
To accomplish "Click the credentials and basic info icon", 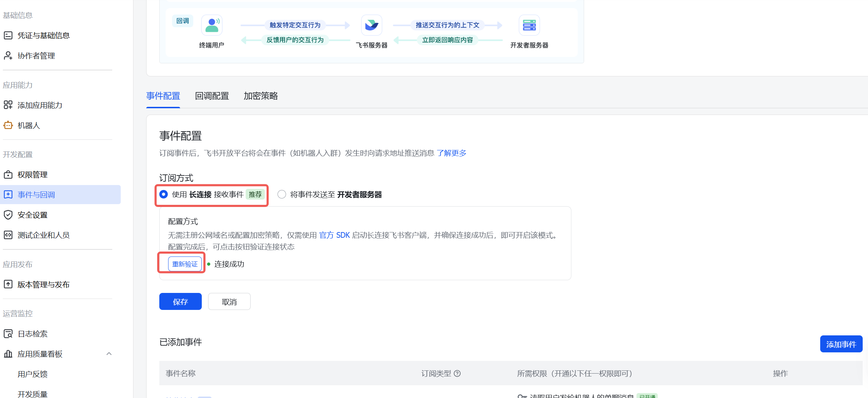I will 8,35.
